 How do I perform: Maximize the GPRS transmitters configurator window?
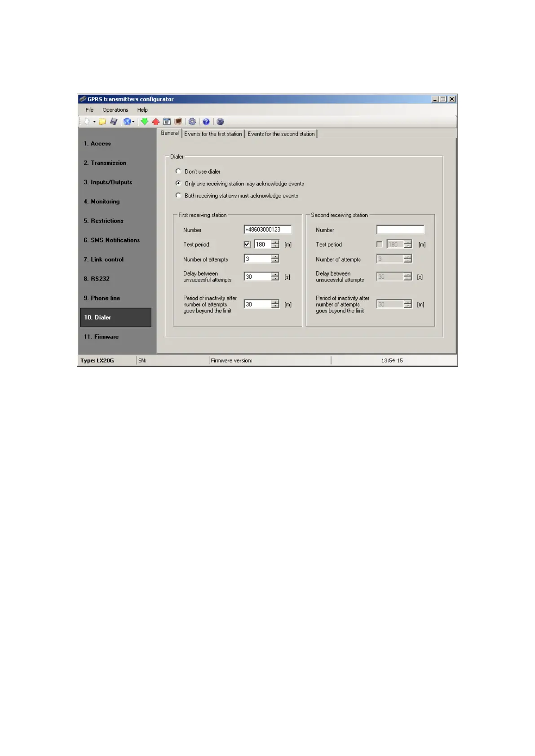[x=443, y=99]
